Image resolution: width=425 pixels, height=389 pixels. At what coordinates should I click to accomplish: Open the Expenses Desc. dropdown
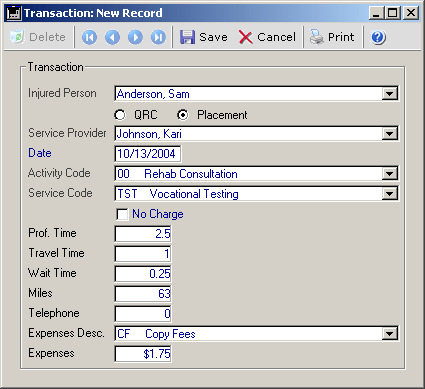tap(389, 333)
